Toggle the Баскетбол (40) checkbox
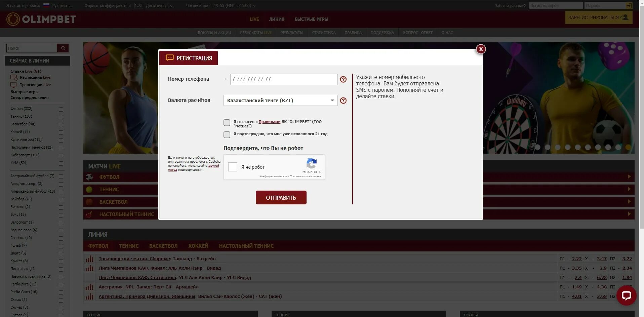The width and height of the screenshot is (644, 317). point(61,125)
